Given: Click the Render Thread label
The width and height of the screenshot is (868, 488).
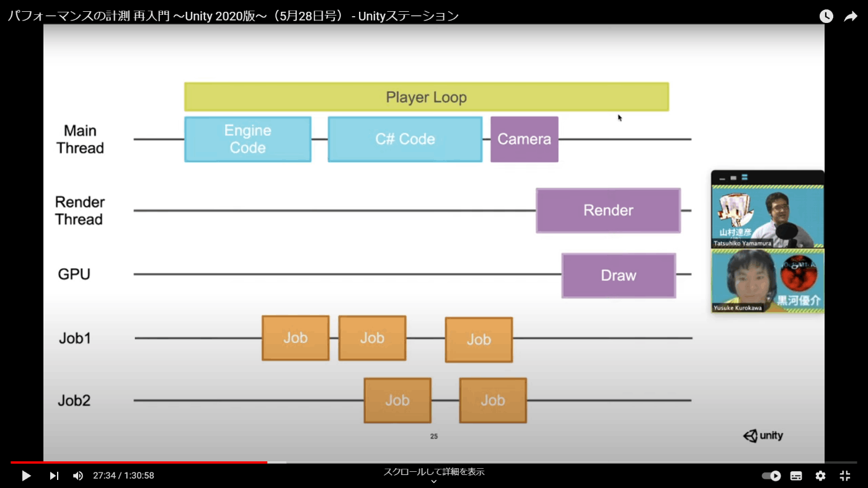Looking at the screenshot, I should coord(79,211).
